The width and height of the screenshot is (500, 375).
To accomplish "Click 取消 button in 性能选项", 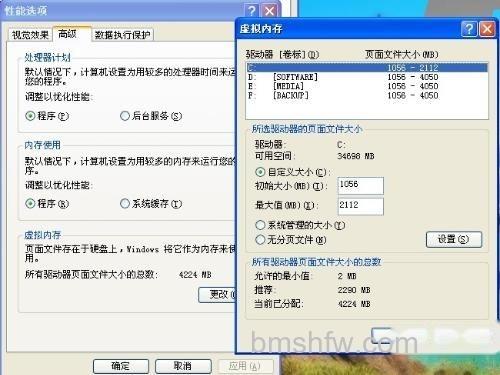I will (183, 366).
